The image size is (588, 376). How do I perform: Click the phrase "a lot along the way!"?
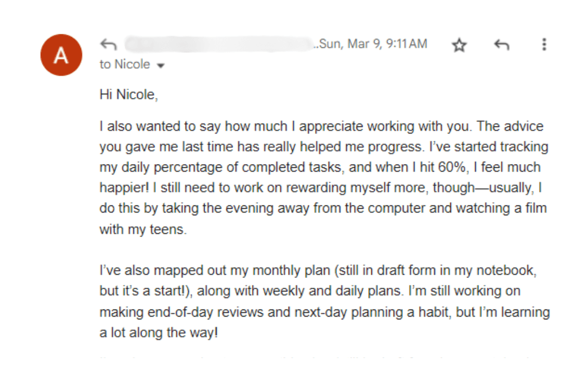point(158,332)
